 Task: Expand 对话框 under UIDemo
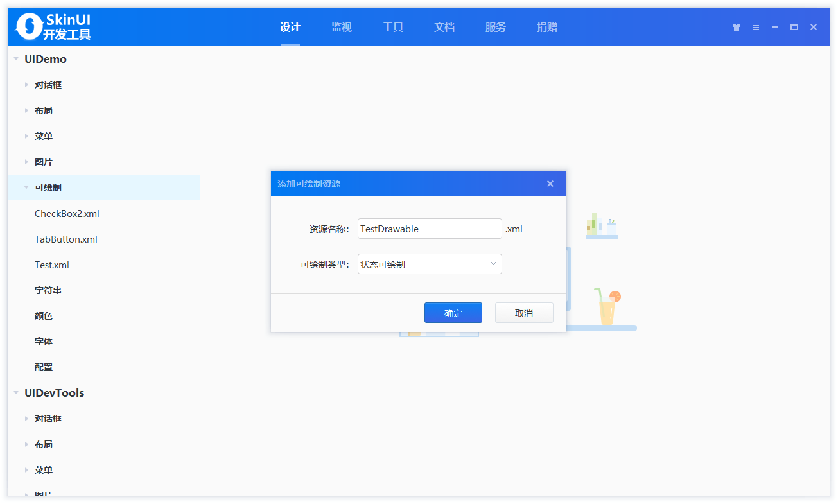(x=26, y=85)
